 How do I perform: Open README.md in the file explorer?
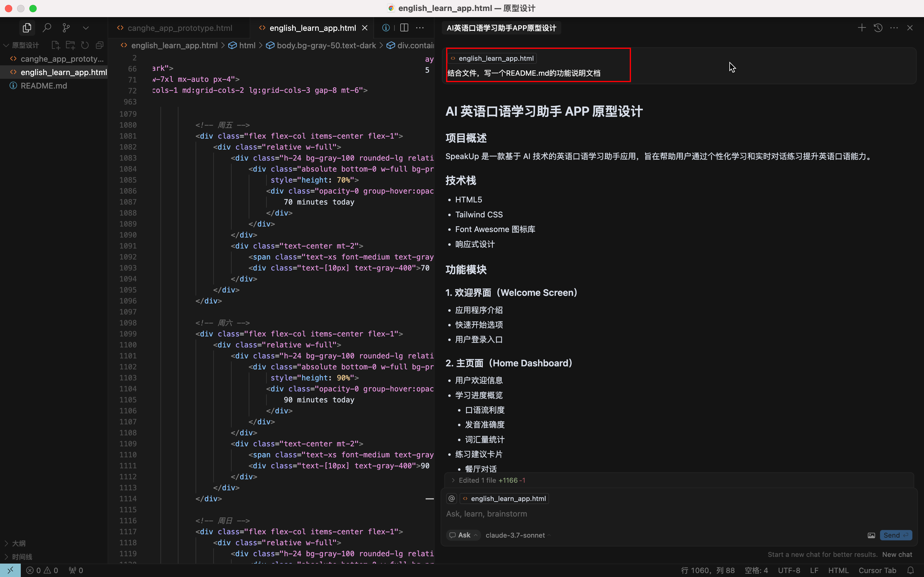point(43,85)
